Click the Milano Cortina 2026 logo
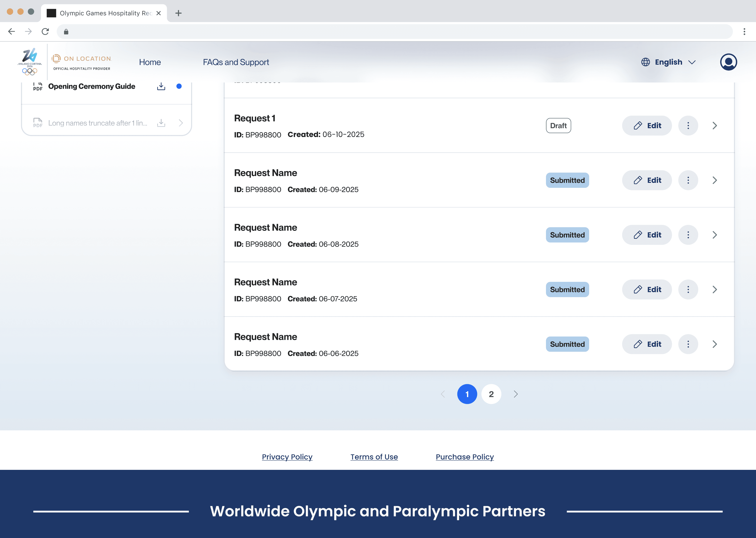This screenshot has height=538, width=756. click(x=29, y=62)
